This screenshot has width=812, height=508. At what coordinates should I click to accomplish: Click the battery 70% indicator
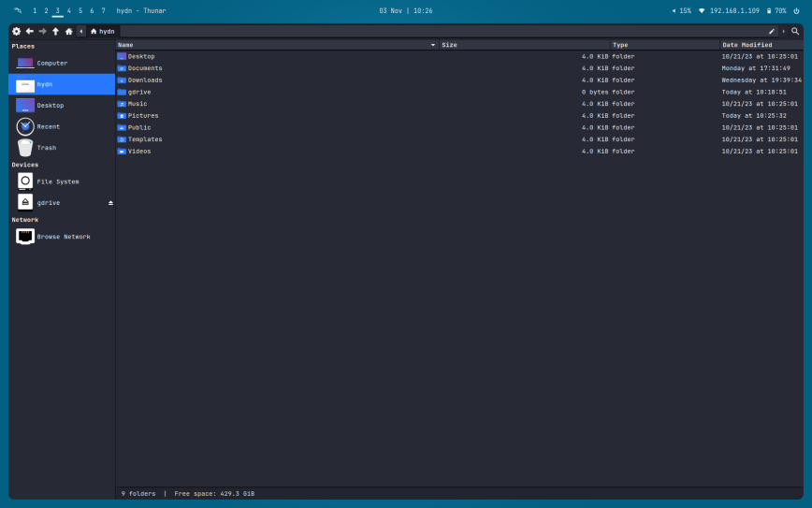click(776, 11)
